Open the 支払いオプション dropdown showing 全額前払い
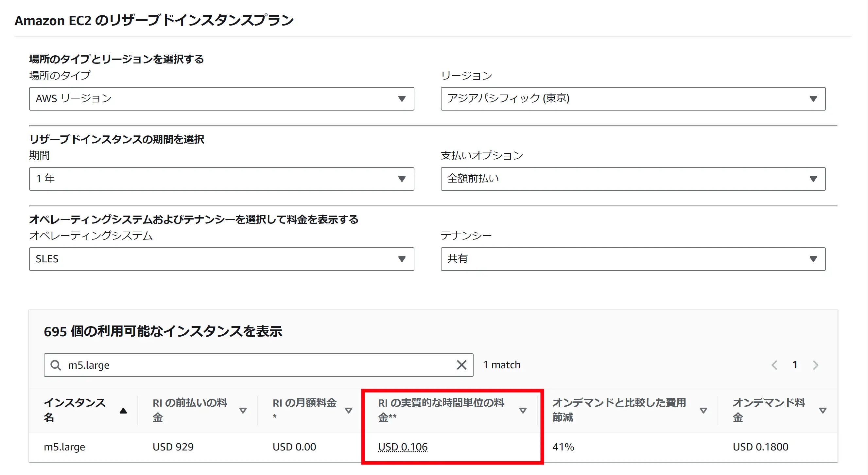The height and width of the screenshot is (475, 868). pos(633,179)
